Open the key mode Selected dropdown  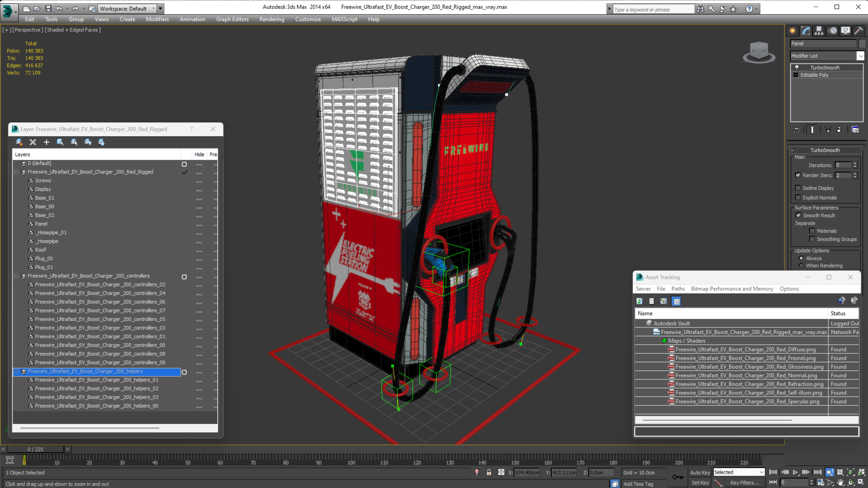[x=739, y=472]
